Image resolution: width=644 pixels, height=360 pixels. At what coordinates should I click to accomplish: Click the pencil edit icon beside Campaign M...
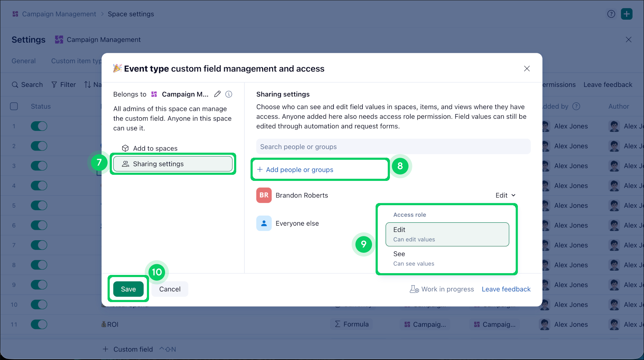(217, 94)
